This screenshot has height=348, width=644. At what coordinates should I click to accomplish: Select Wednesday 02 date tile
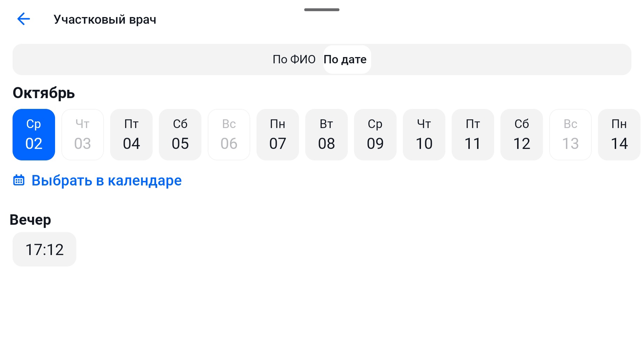pyautogui.click(x=34, y=135)
